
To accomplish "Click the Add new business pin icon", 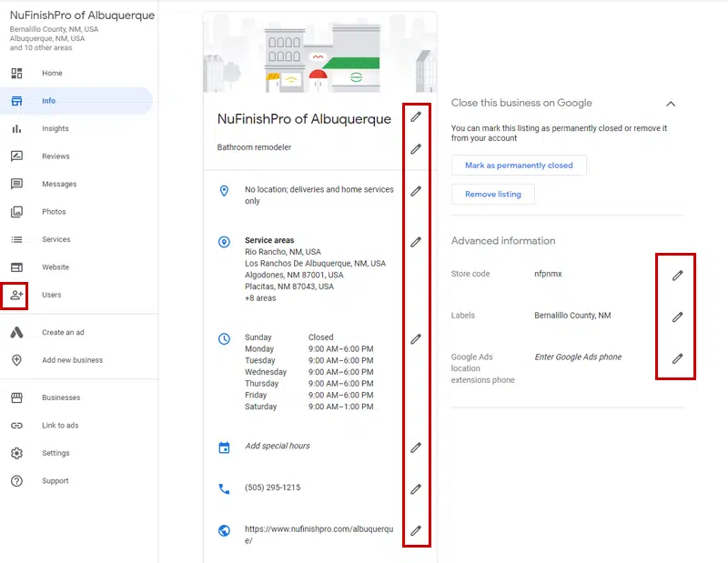I will click(16, 360).
